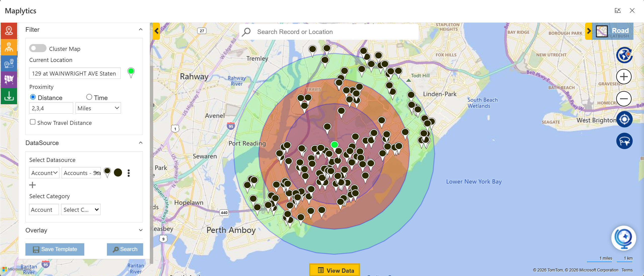Expand the Overlay section

coord(141,230)
